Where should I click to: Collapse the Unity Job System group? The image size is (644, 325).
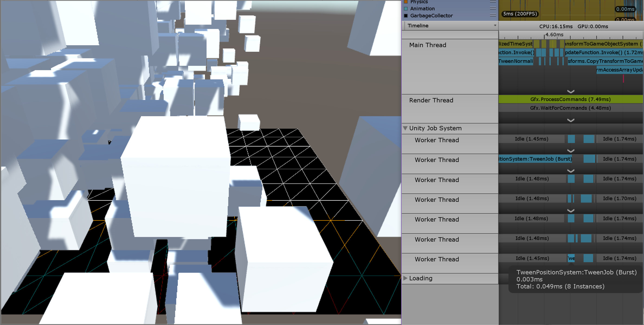[x=405, y=128]
